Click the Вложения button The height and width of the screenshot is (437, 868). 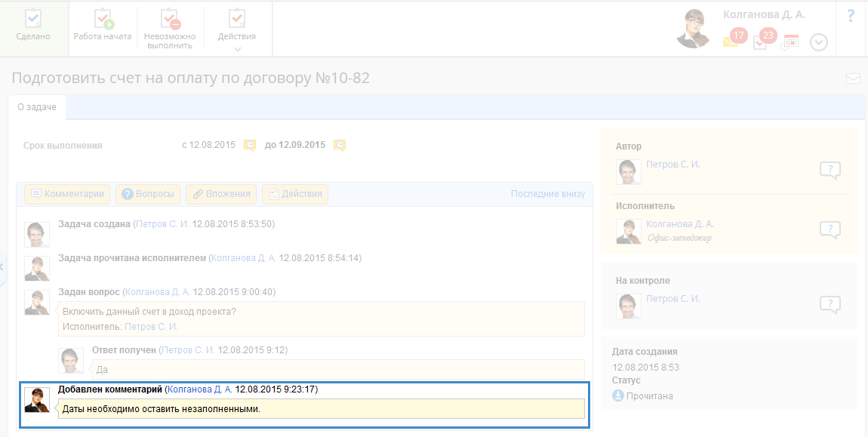pyautogui.click(x=221, y=195)
